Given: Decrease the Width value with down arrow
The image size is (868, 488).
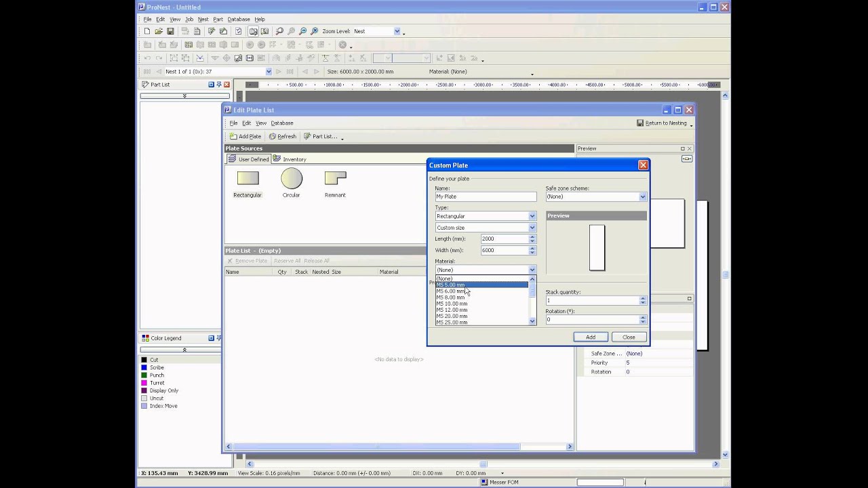Looking at the screenshot, I should [532, 252].
